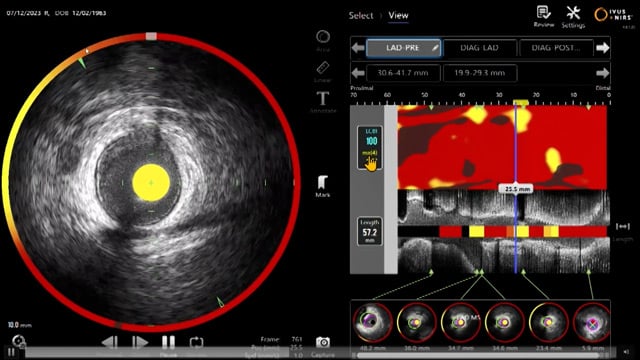640x360 pixels.
Task: Click the Length 57.2 mm box
Action: click(370, 231)
